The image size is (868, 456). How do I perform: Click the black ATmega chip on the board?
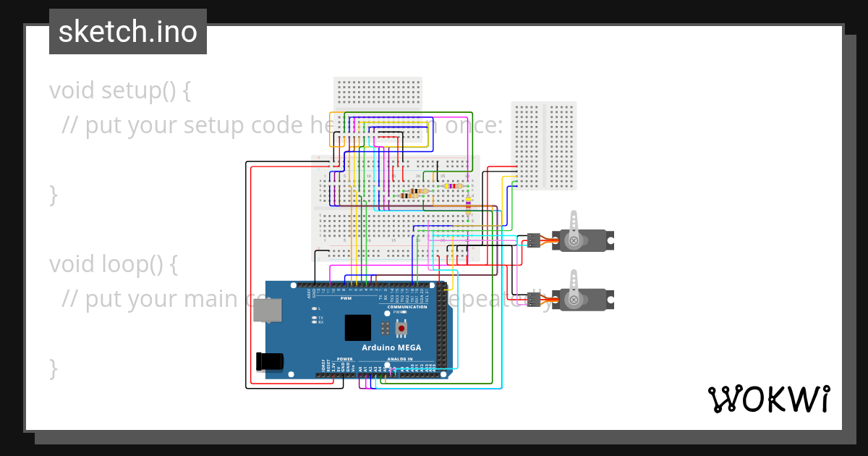[358, 327]
